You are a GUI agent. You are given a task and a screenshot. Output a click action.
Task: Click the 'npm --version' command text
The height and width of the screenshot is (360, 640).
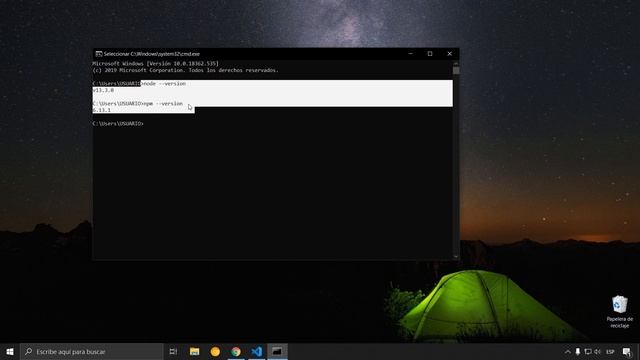pos(163,103)
